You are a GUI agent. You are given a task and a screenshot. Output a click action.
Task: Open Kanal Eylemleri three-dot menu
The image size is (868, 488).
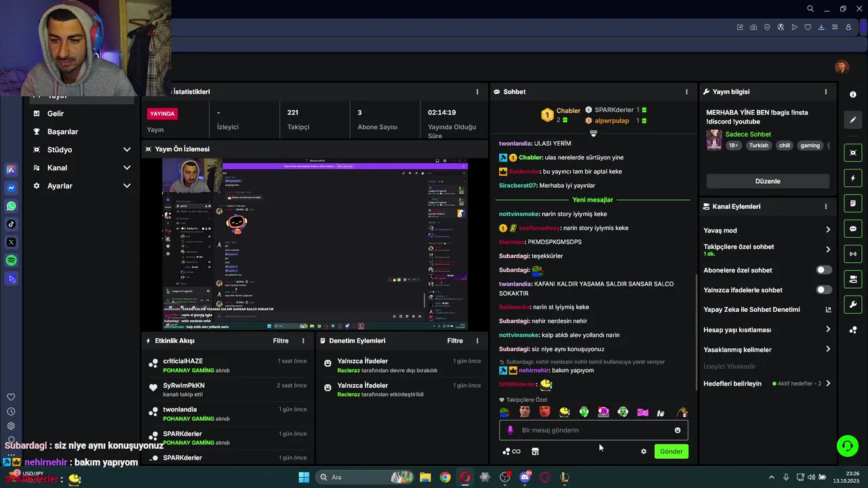click(x=825, y=207)
